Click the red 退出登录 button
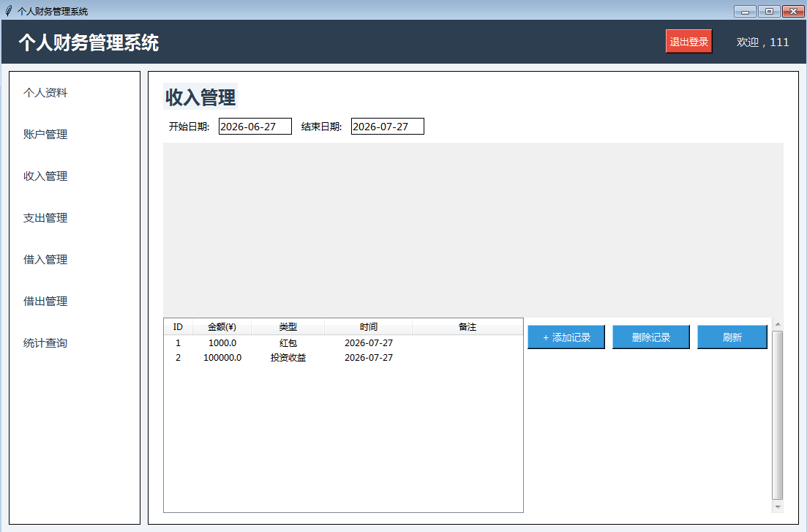Viewport: 807px width, 532px height. pyautogui.click(x=688, y=41)
